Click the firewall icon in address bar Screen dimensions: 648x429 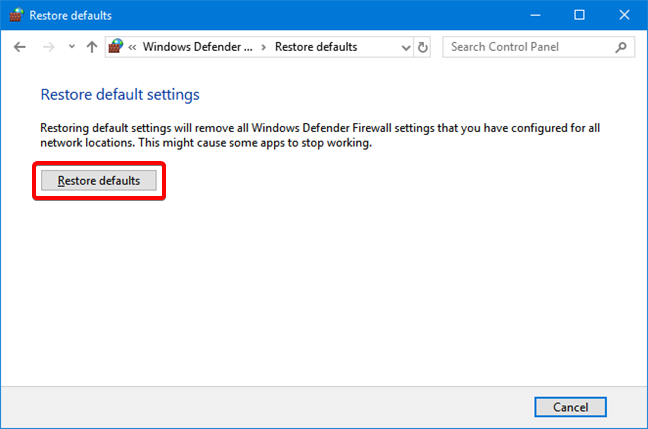(116, 47)
